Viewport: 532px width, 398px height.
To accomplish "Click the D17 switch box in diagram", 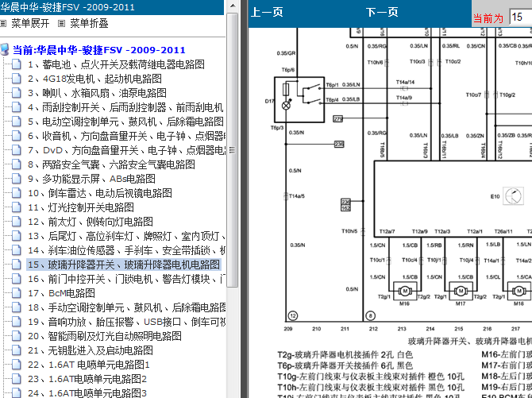I will 299,99.
